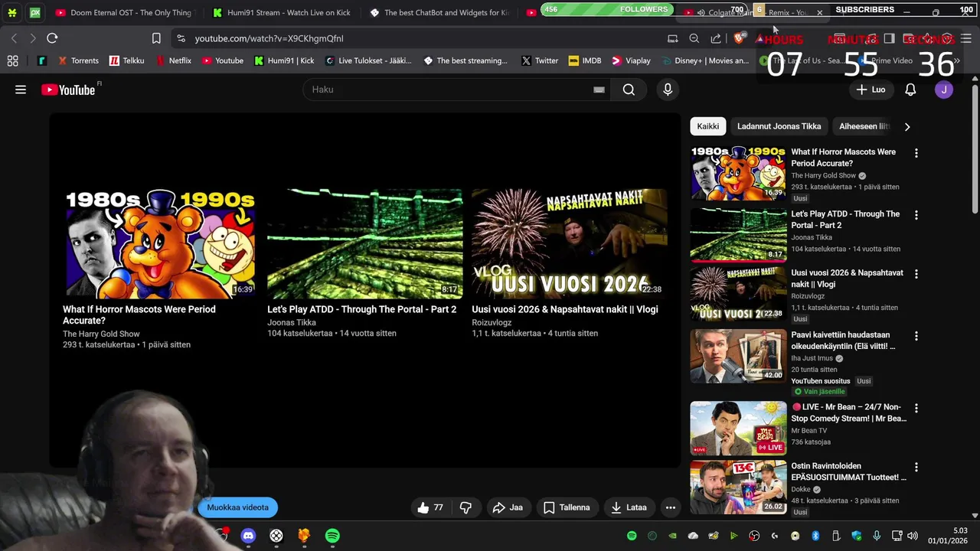Switch to Humi91 Stream Kick browser tab
Screen dimensions: 980x551
point(280,12)
